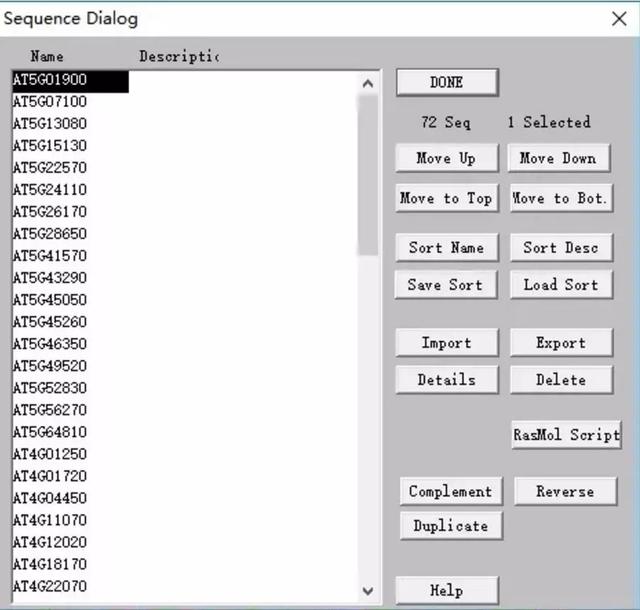This screenshot has height=610, width=640.
Task: Select sequence AT4G18170
Action: tap(50, 565)
